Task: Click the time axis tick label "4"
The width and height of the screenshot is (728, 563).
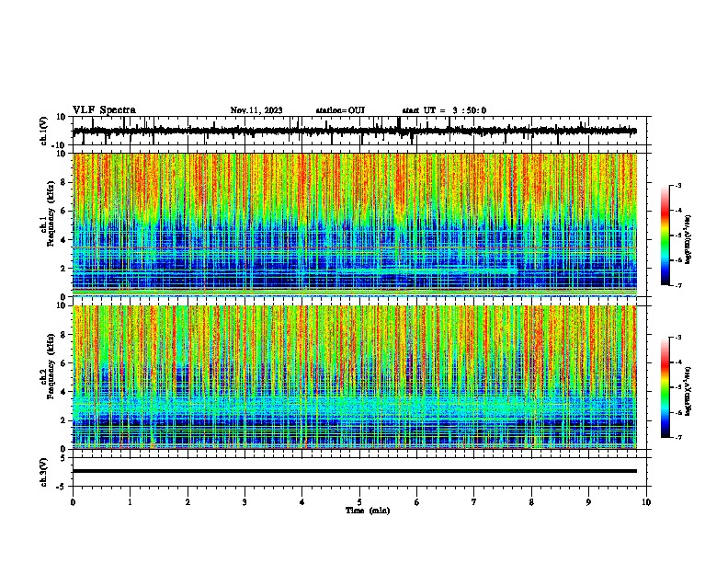Action: pos(302,502)
